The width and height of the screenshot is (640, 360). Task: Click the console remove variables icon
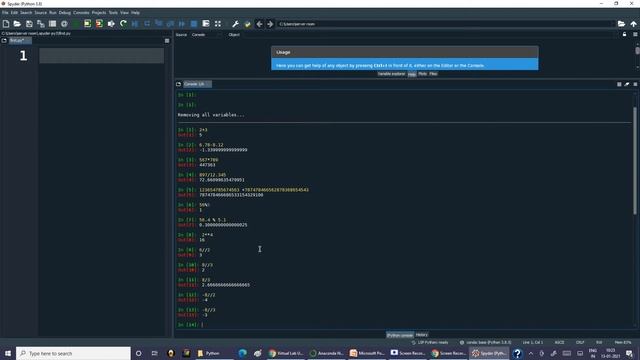pos(627,84)
